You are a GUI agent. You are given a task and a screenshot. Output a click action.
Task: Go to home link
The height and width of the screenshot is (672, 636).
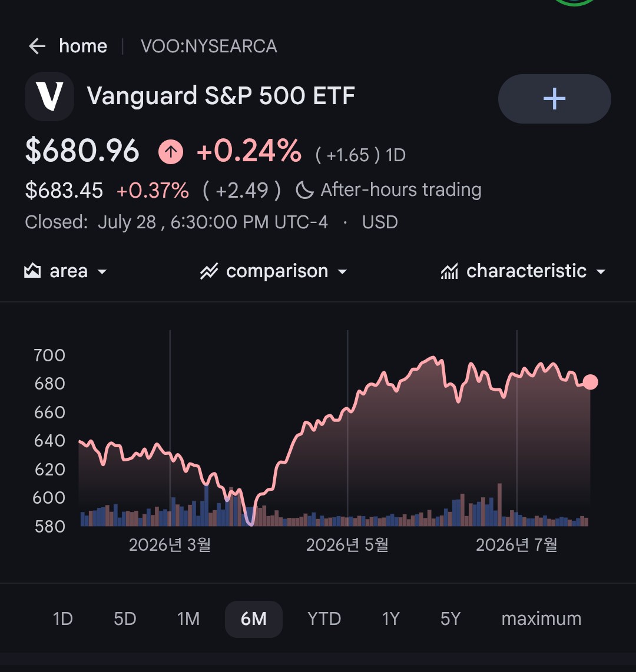[x=83, y=46]
